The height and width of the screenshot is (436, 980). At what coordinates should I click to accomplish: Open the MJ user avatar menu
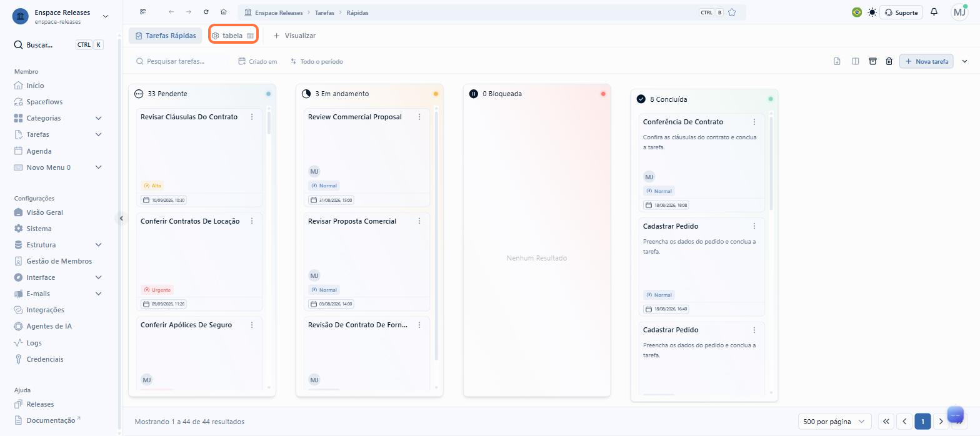click(959, 12)
